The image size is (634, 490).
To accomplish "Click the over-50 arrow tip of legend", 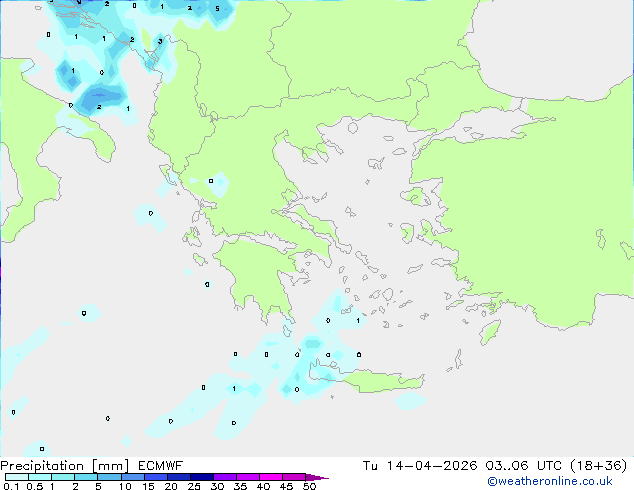I will pos(317,477).
